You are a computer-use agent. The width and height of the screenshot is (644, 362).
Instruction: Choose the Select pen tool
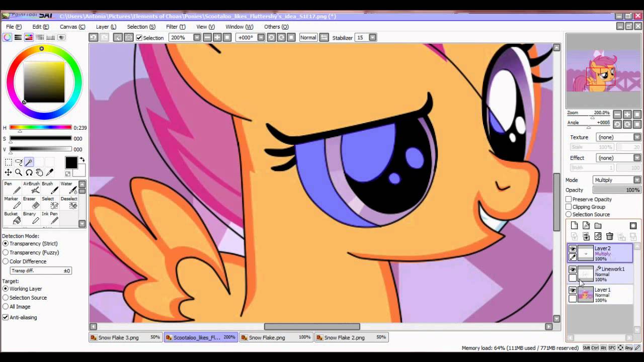pos(50,203)
